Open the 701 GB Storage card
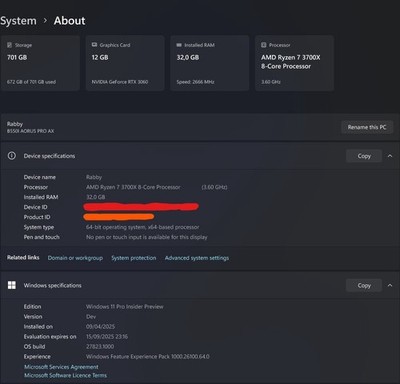The image size is (400, 384). (40, 63)
